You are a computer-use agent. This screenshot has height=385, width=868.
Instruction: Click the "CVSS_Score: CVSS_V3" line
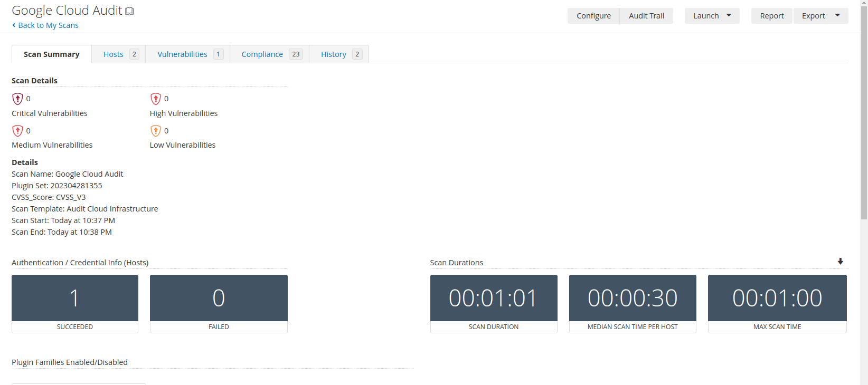pyautogui.click(x=49, y=197)
